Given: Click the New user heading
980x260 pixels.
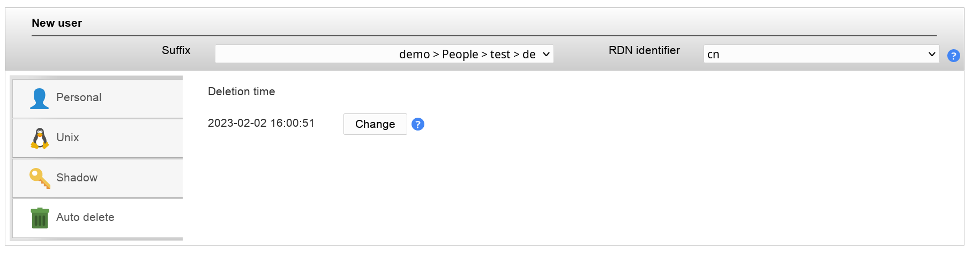Looking at the screenshot, I should click(x=57, y=23).
